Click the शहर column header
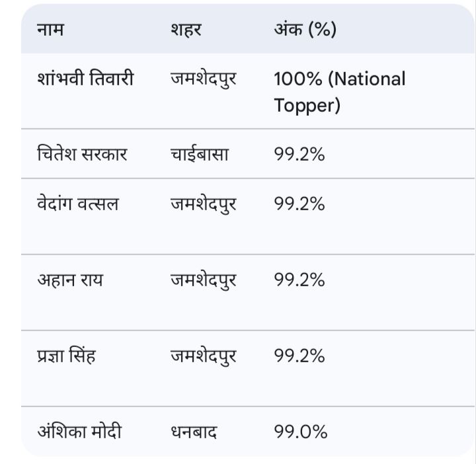476x464 pixels. (185, 30)
